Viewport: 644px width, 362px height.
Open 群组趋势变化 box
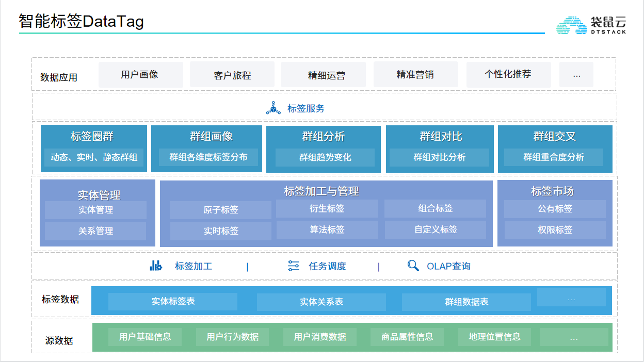[x=325, y=157]
